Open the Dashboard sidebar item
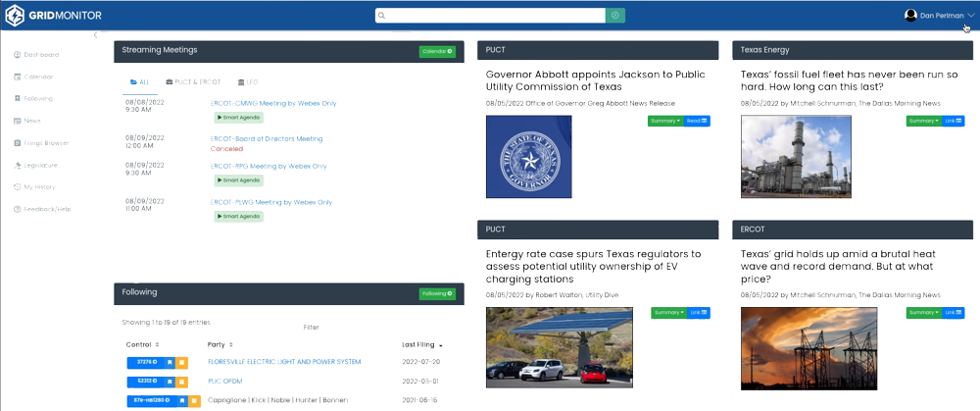The width and height of the screenshot is (980, 411). click(x=37, y=54)
